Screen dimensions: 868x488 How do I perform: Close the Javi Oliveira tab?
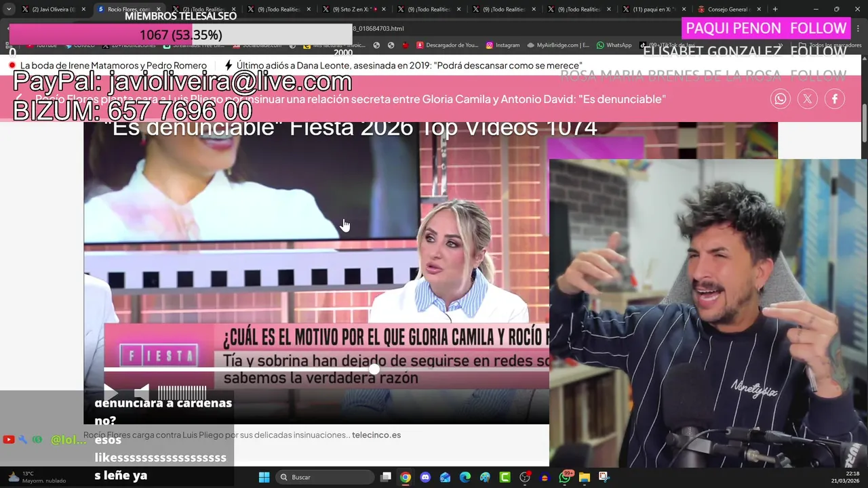click(x=84, y=9)
